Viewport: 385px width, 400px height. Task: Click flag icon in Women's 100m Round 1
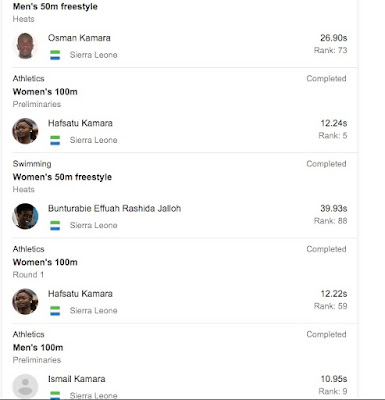55,311
